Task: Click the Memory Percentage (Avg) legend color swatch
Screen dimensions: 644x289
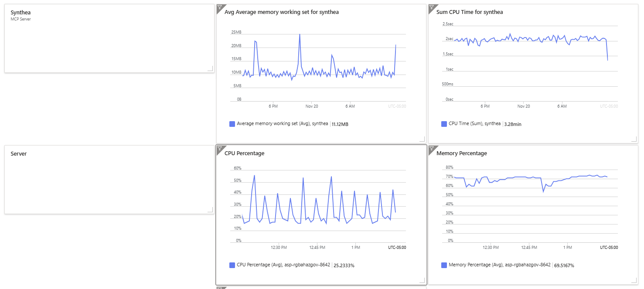Action: tap(444, 265)
